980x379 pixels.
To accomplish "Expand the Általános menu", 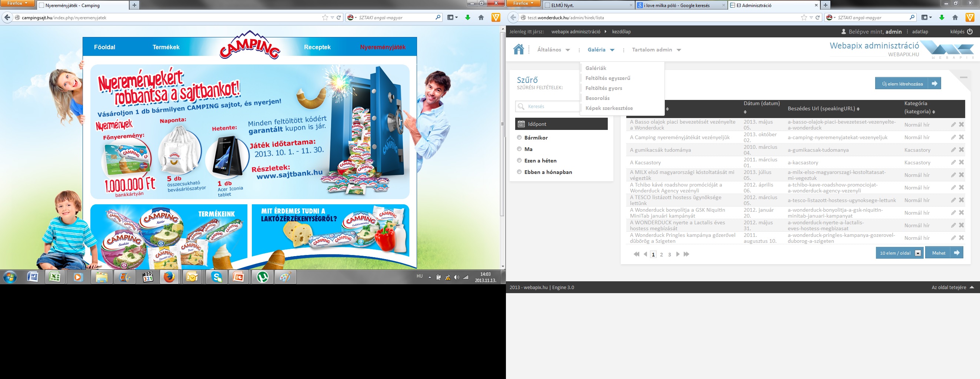I will (x=553, y=50).
